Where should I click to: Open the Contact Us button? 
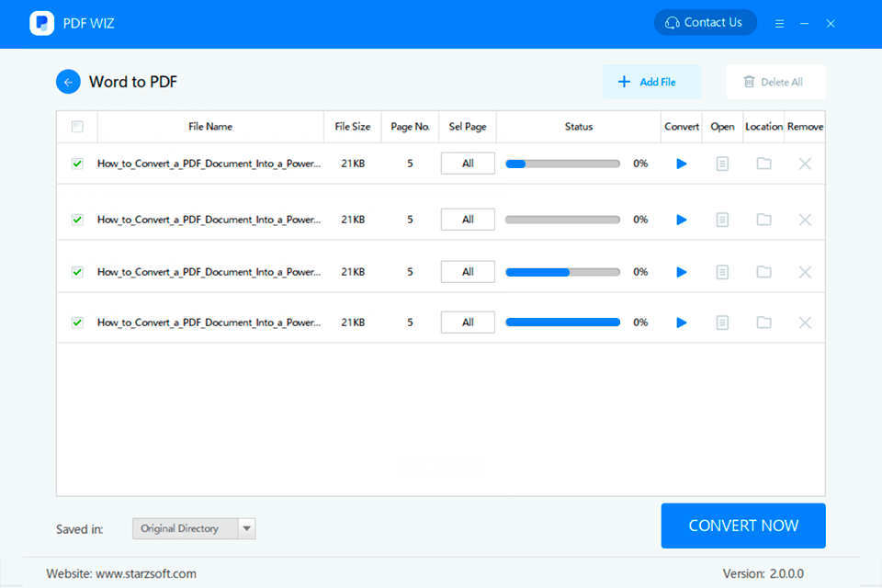pyautogui.click(x=705, y=22)
